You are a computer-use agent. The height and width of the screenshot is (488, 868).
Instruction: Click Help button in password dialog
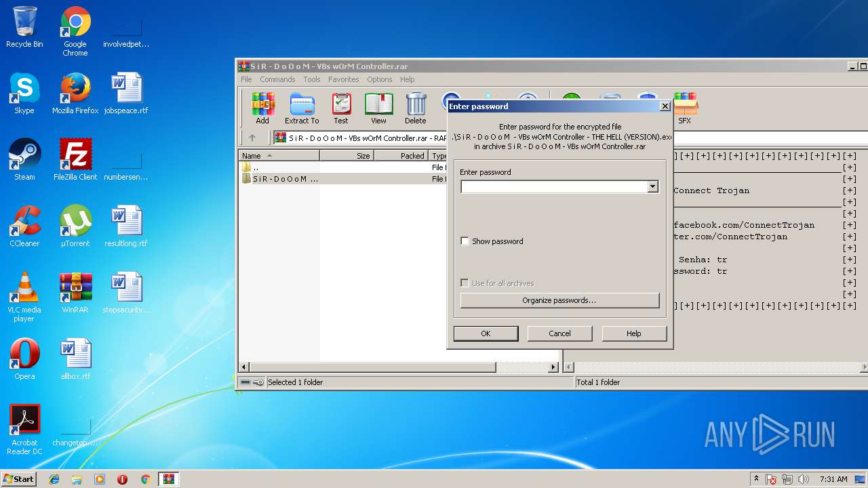pos(634,333)
